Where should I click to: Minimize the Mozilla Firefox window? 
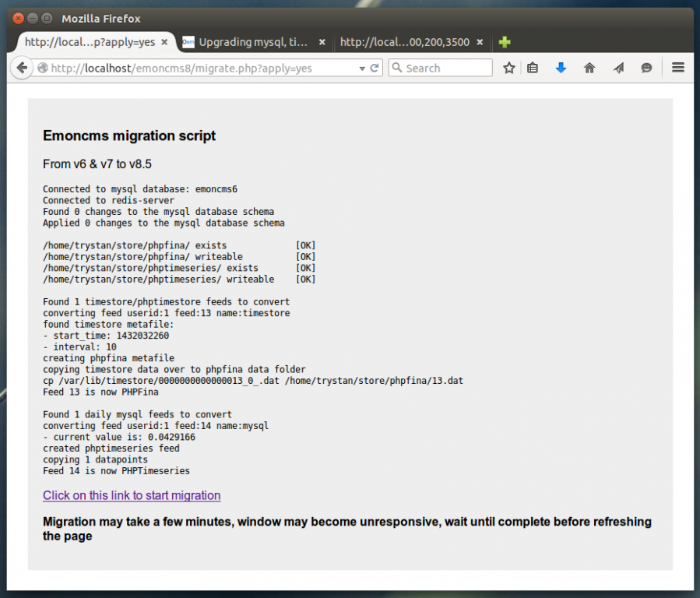(33, 18)
